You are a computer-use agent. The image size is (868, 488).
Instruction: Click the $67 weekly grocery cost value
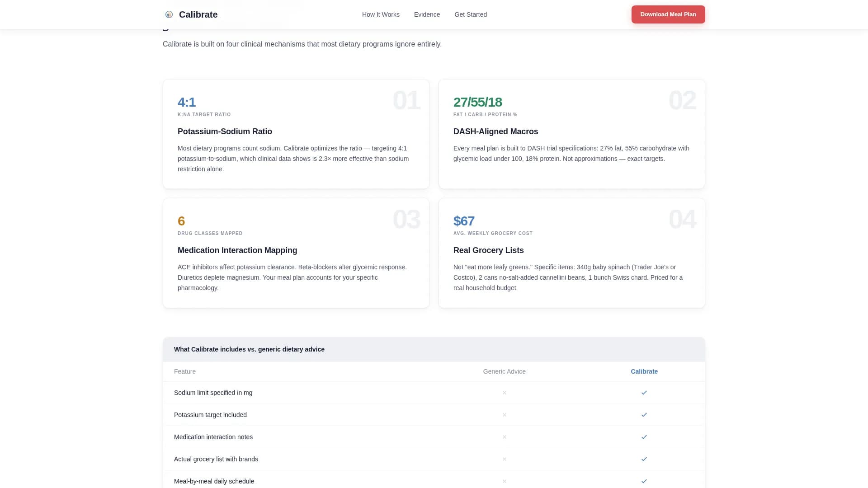click(x=464, y=221)
